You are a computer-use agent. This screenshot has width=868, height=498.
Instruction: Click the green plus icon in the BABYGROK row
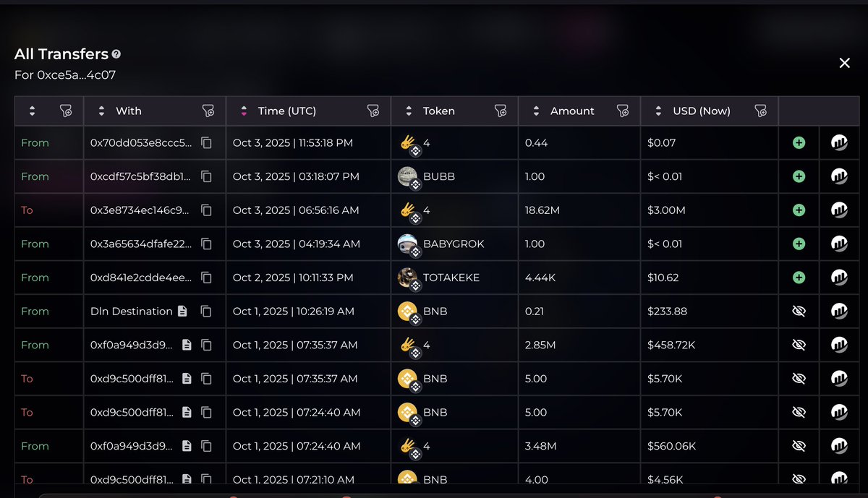799,244
